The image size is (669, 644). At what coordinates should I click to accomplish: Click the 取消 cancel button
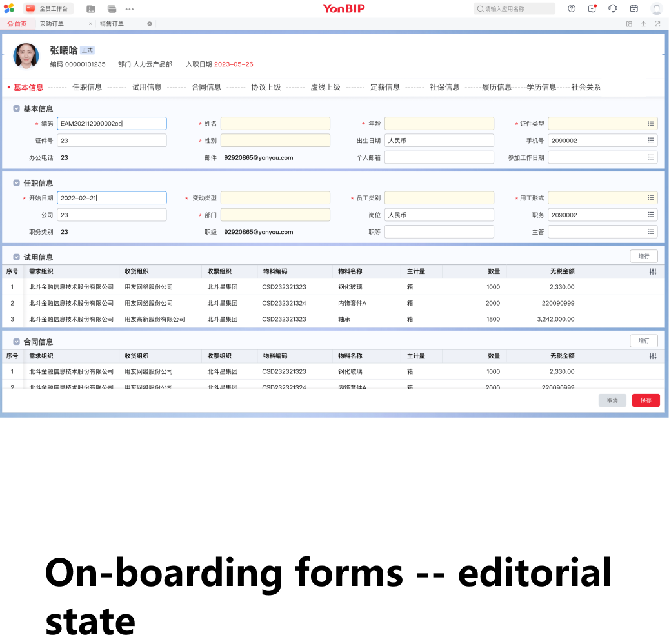point(612,400)
